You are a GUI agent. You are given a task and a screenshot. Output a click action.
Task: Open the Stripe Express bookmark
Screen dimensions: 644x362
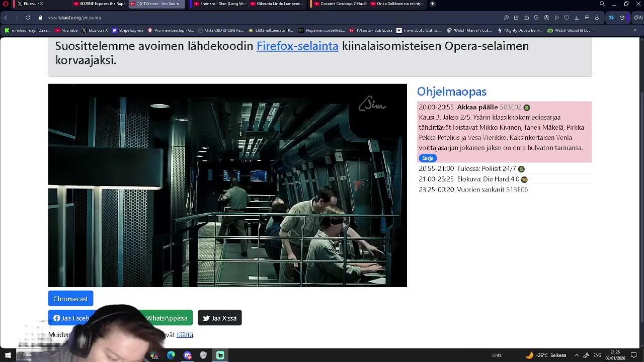tap(128, 30)
